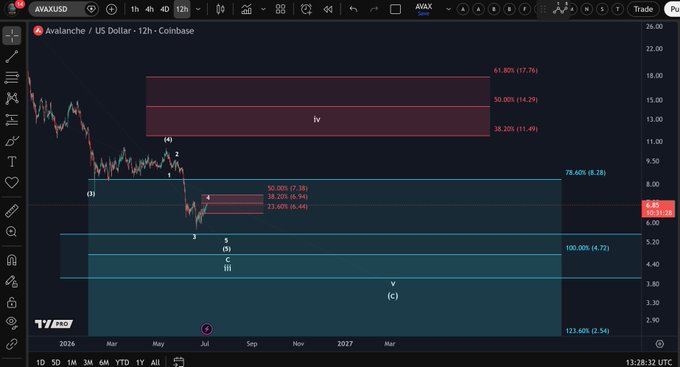This screenshot has width=680, height=367.
Task: Click the diamond icon in symbol box
Action: pos(91,9)
